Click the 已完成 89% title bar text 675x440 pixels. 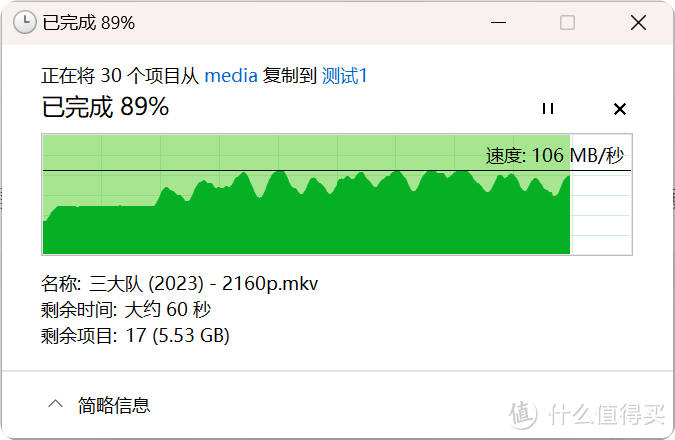(x=89, y=22)
